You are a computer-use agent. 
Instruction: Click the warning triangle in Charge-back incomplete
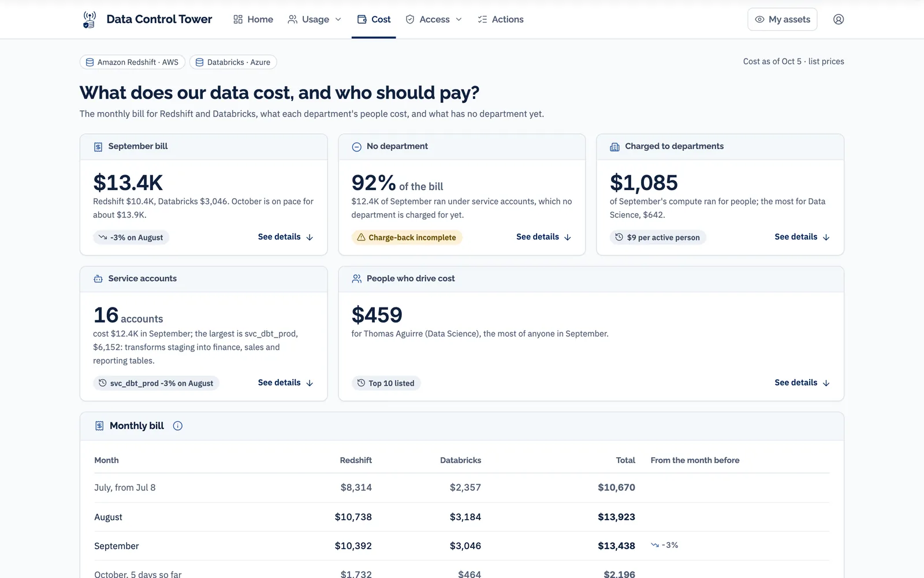pyautogui.click(x=361, y=238)
